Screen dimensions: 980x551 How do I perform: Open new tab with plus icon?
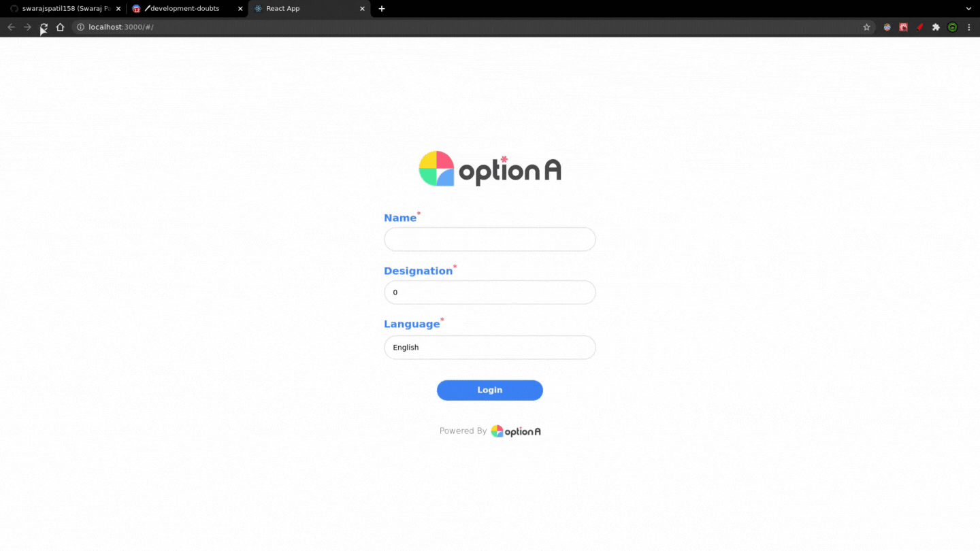[x=382, y=9]
